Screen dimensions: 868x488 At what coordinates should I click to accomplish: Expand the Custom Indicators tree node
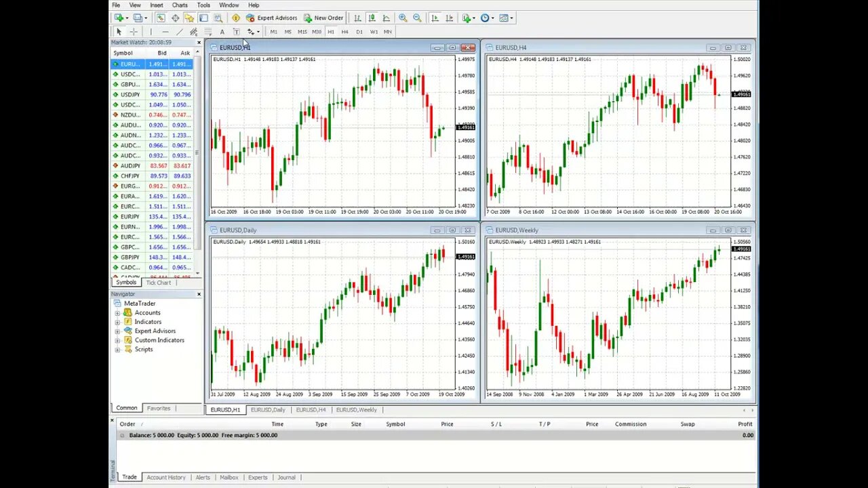[117, 340]
